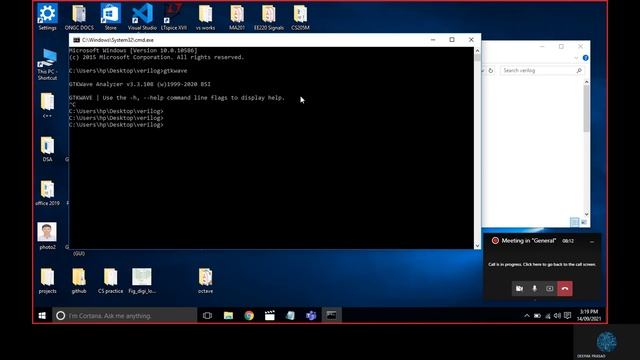Screen dimensions: 640x360
Task: Open Explorer help question mark icon
Action: (585, 58)
